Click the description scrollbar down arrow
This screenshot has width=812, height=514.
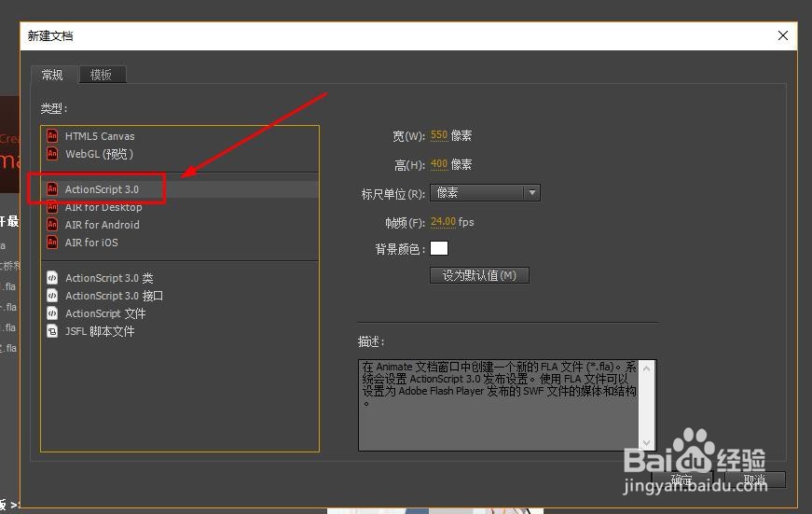coord(646,443)
